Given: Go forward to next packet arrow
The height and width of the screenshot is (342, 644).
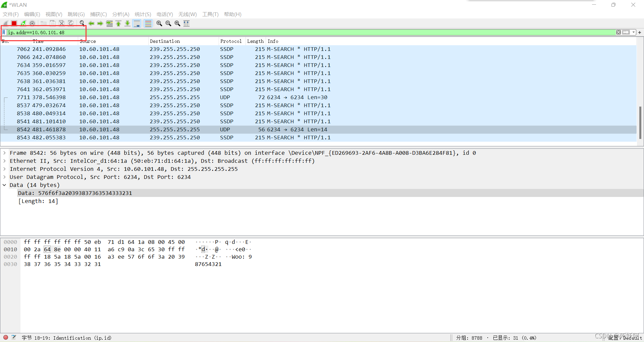Looking at the screenshot, I should click(100, 23).
